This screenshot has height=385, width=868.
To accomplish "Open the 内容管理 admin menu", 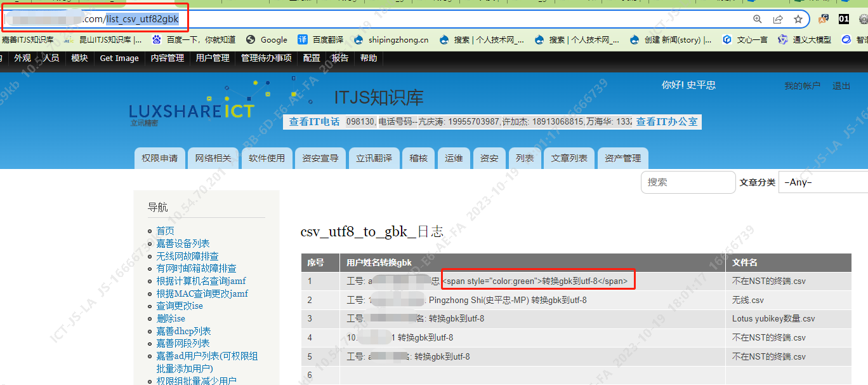I will point(168,58).
